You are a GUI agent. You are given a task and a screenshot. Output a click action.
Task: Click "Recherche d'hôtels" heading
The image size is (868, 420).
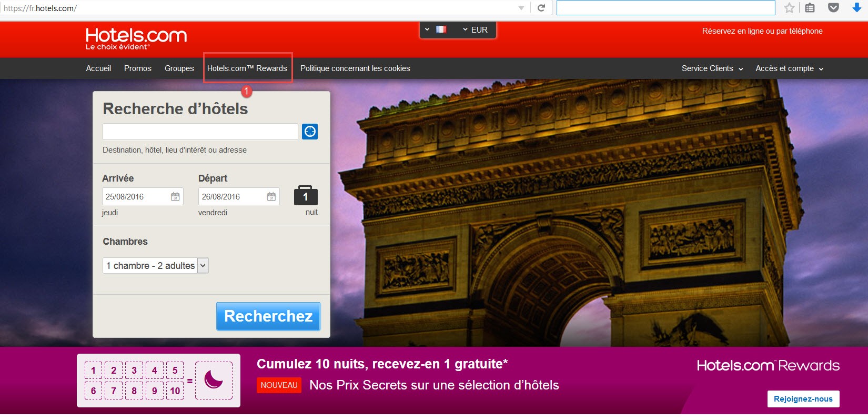coord(175,109)
